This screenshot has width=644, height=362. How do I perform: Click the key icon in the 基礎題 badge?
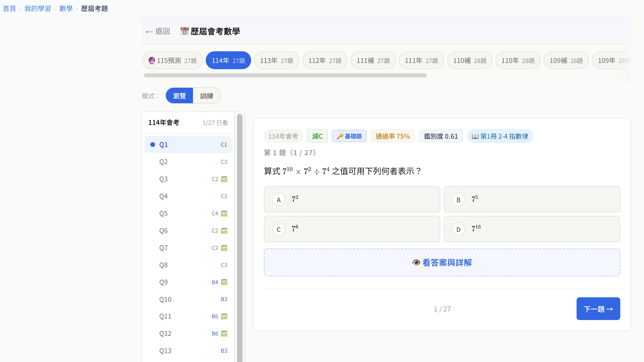click(x=340, y=136)
